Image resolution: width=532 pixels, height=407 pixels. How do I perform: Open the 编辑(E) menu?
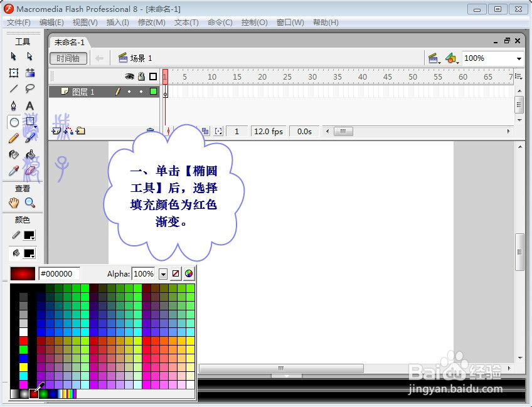(x=51, y=23)
